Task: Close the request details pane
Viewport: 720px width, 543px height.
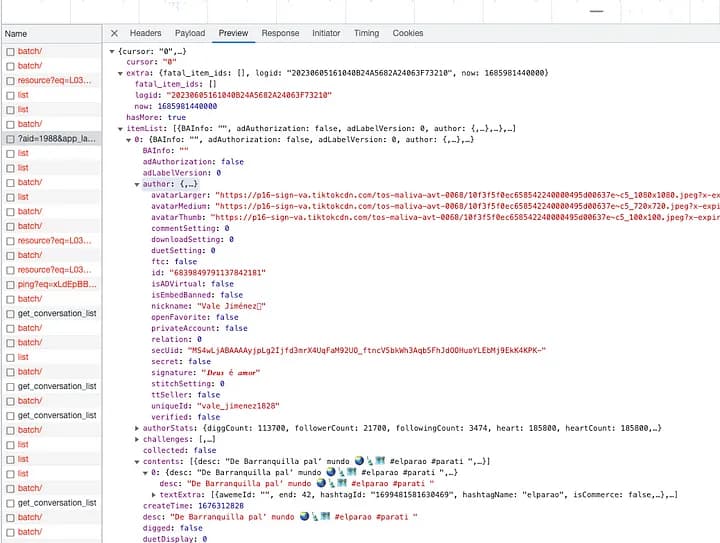Action: 114,33
